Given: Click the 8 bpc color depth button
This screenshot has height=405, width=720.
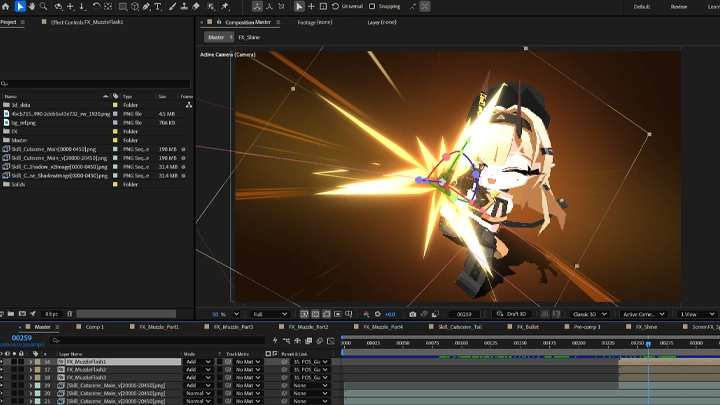Looking at the screenshot, I should pos(51,314).
